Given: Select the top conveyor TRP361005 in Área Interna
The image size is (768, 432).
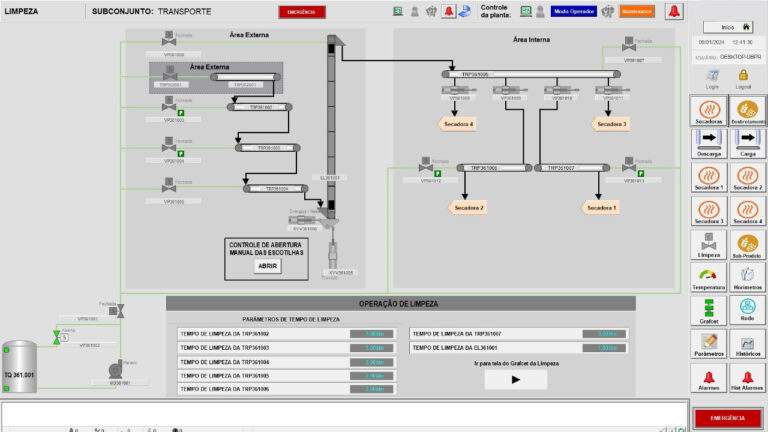Looking at the screenshot, I should click(x=531, y=74).
